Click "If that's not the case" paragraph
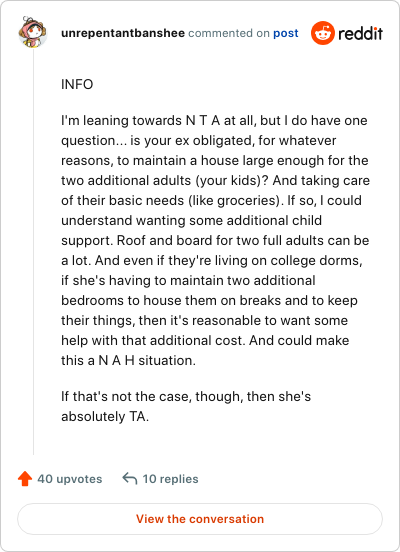The image size is (400, 552). coord(186,406)
